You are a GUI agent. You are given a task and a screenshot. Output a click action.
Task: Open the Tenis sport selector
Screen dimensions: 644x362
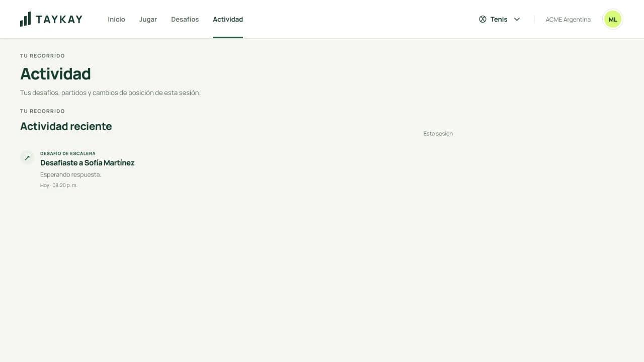(500, 19)
